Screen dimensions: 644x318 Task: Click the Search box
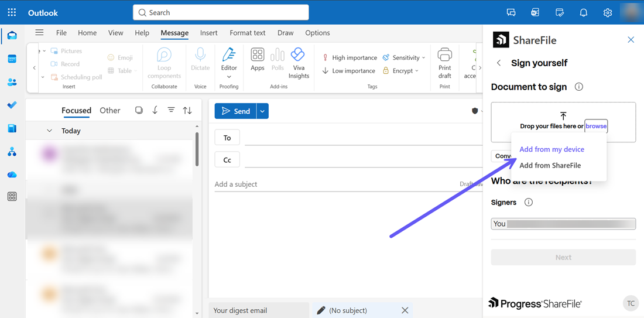(221, 12)
